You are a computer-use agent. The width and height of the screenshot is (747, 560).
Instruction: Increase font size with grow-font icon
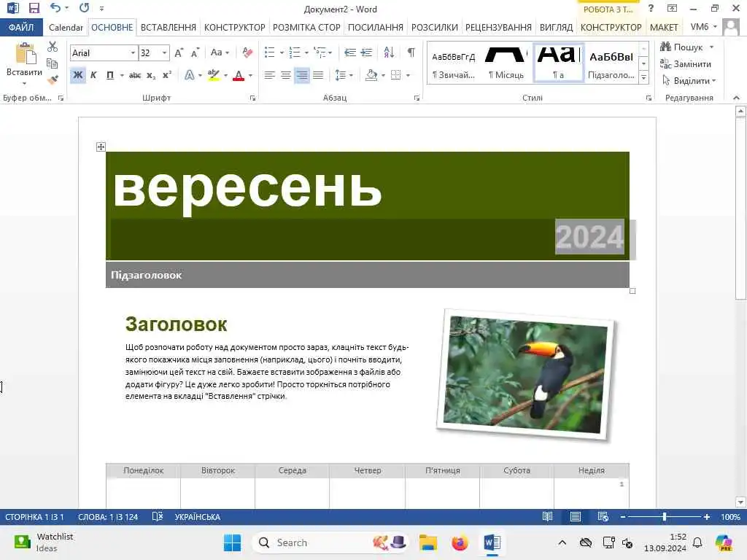coord(179,52)
